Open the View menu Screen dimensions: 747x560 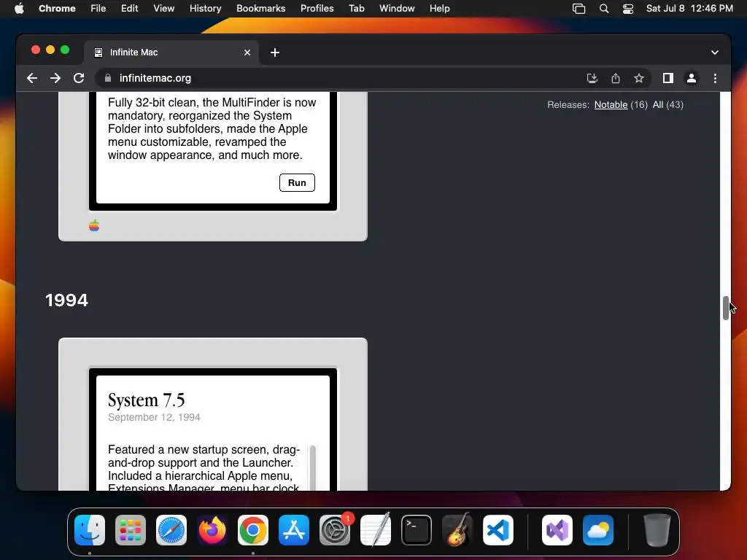click(163, 9)
